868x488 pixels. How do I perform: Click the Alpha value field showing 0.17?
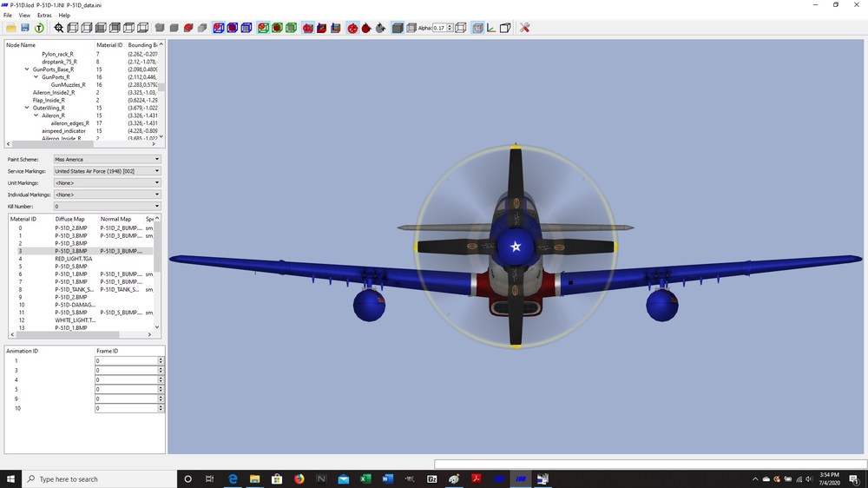coord(439,28)
